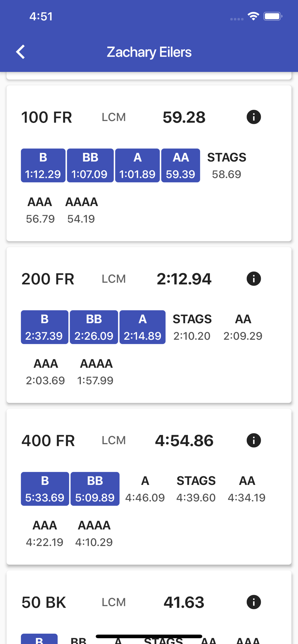298x644 pixels.
Task: Tap the battery status icon
Action: 273,16
